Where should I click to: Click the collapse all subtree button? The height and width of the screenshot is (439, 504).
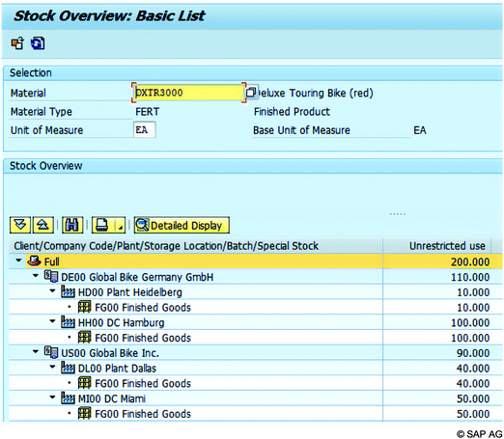click(x=42, y=225)
